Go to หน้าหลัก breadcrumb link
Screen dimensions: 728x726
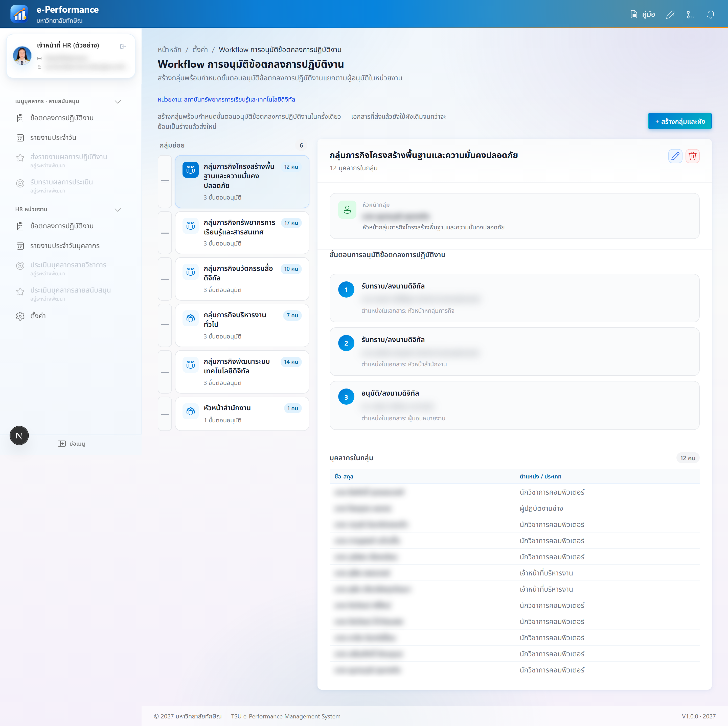(170, 49)
